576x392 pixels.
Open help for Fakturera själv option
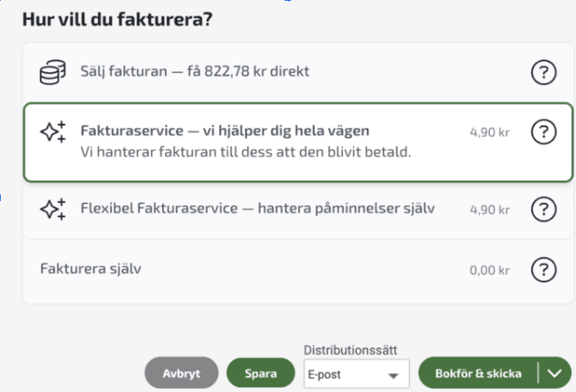(x=543, y=270)
